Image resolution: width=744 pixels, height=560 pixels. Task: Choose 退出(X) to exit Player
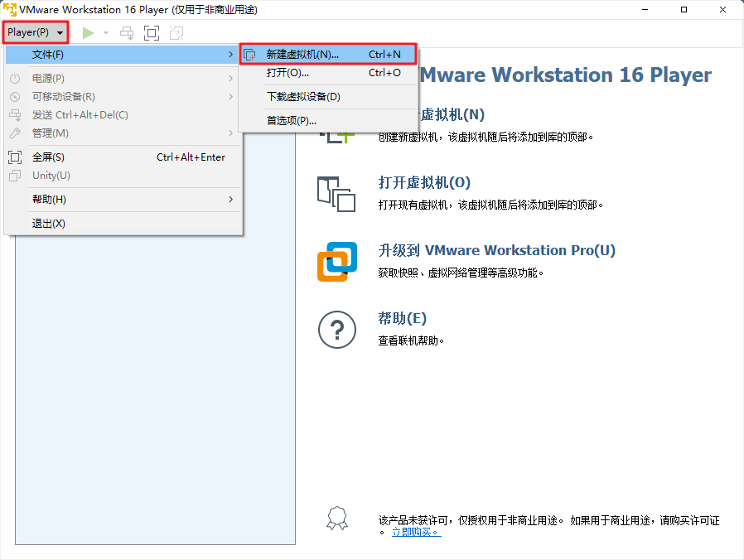tap(122, 224)
